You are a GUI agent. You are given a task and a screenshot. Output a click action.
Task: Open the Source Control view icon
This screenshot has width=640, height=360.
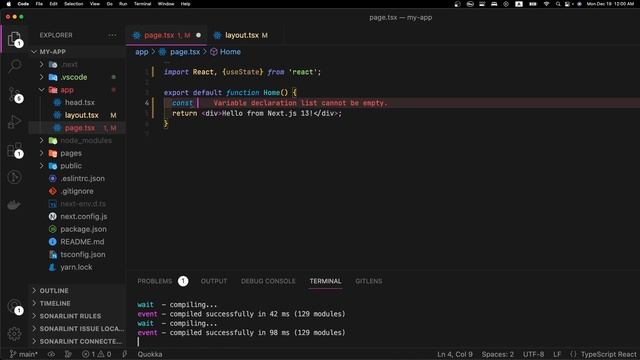[15, 94]
